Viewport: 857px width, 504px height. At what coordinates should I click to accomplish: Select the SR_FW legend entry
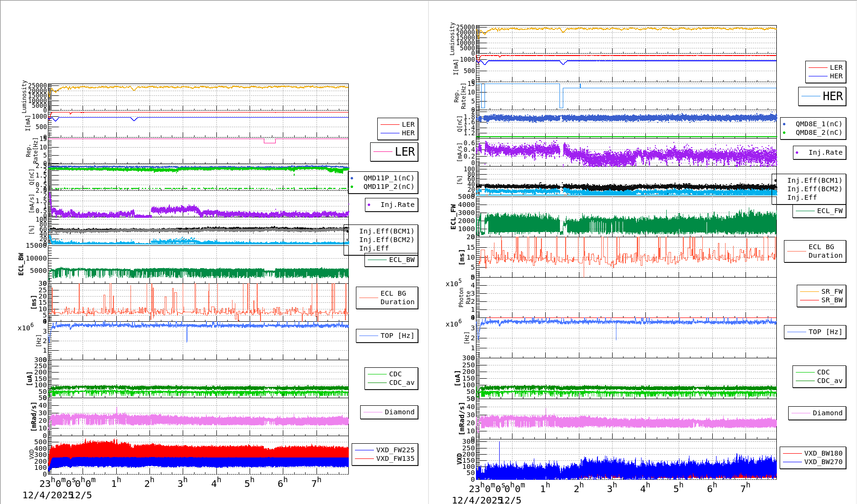point(831,291)
